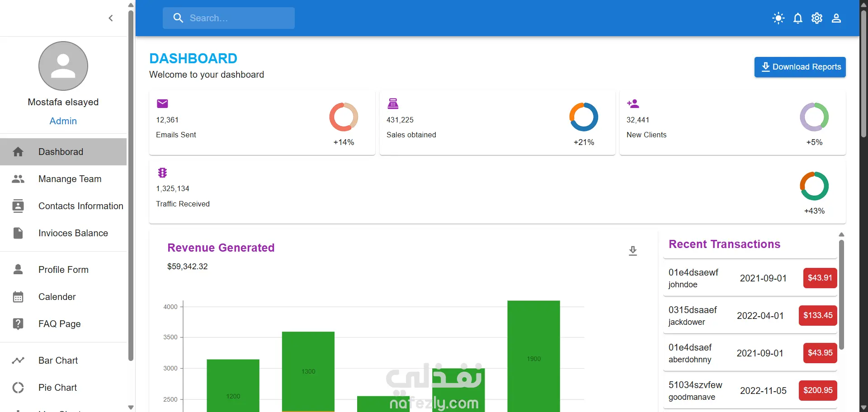Click the sidebar scrollbar thumb
Screen dimensions: 868x412
pos(131,185)
